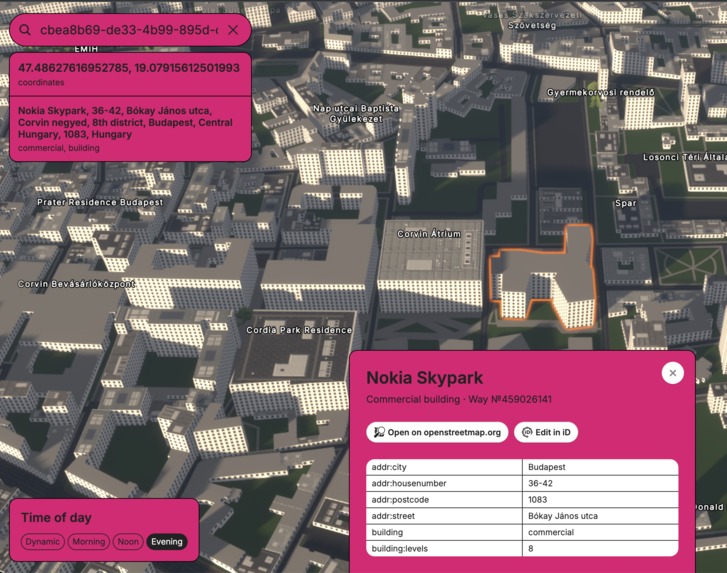Click the iD editor icon
Image resolution: width=727 pixels, height=573 pixels.
527,432
